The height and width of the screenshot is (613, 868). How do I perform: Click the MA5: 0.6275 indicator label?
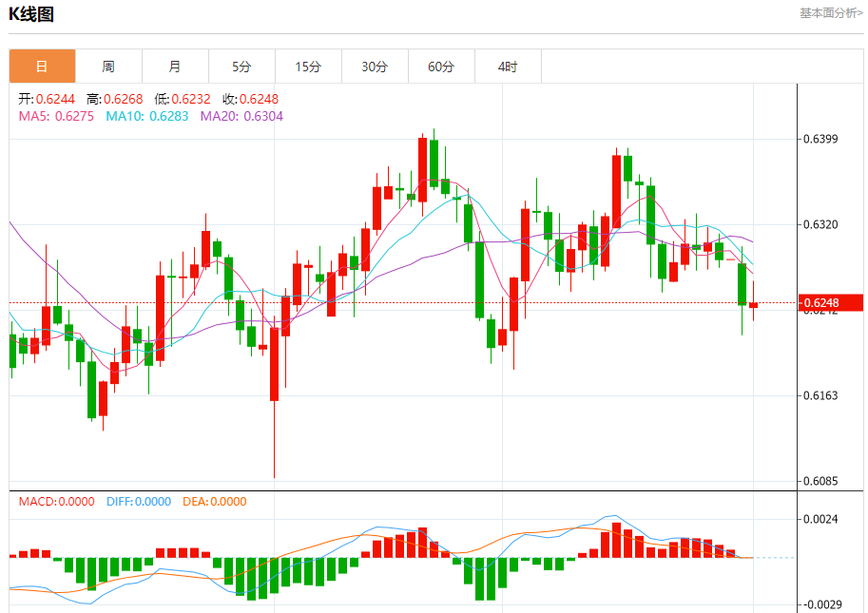click(56, 116)
